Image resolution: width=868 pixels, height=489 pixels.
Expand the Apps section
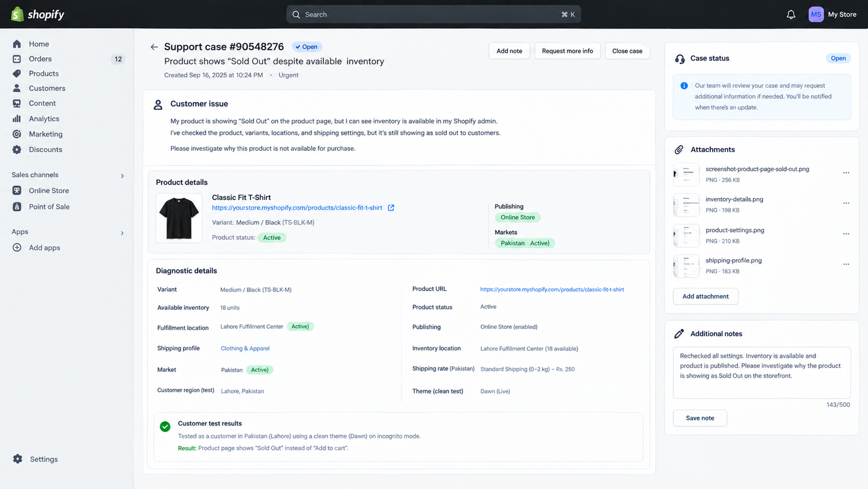(x=123, y=233)
